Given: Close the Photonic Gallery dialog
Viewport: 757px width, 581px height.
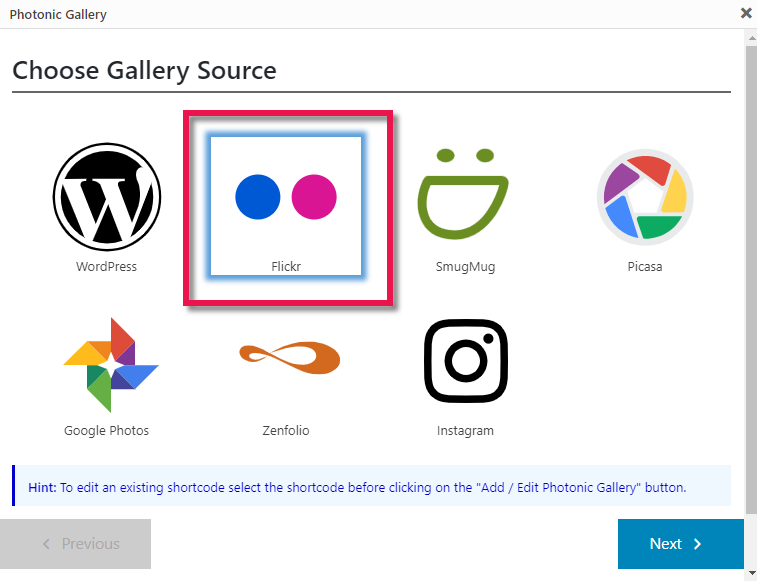Looking at the screenshot, I should pyautogui.click(x=746, y=14).
